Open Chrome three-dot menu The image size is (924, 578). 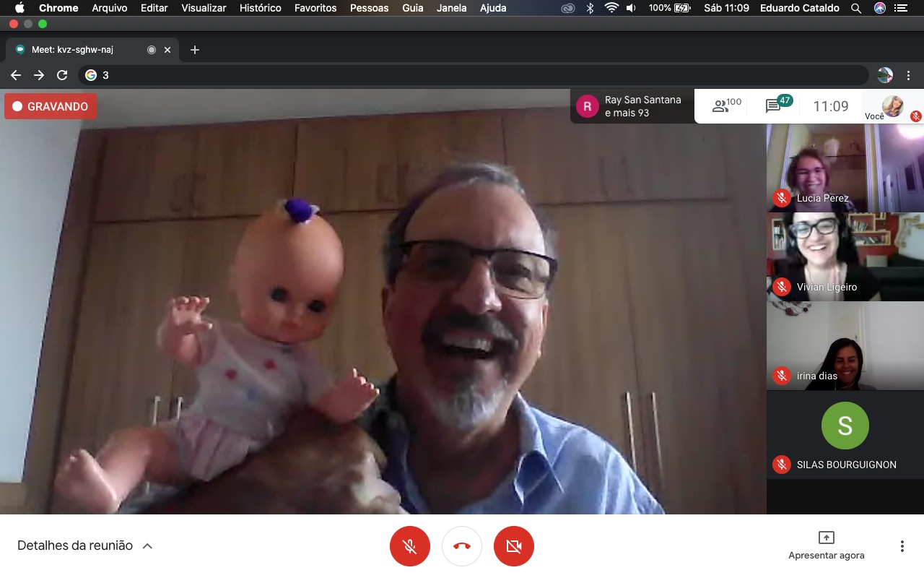click(x=909, y=75)
